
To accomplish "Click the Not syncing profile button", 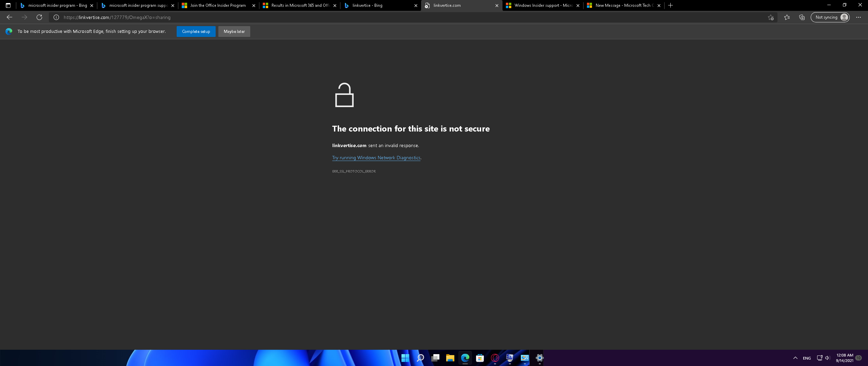I will pyautogui.click(x=830, y=17).
